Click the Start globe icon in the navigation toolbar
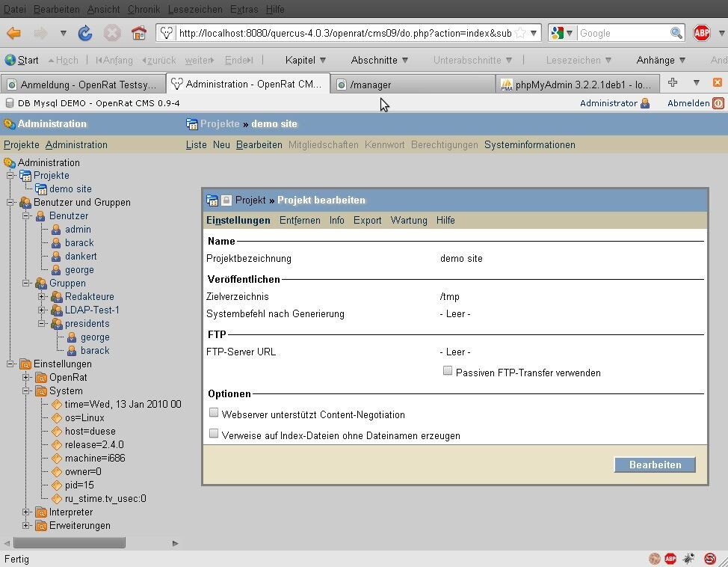 10,60
